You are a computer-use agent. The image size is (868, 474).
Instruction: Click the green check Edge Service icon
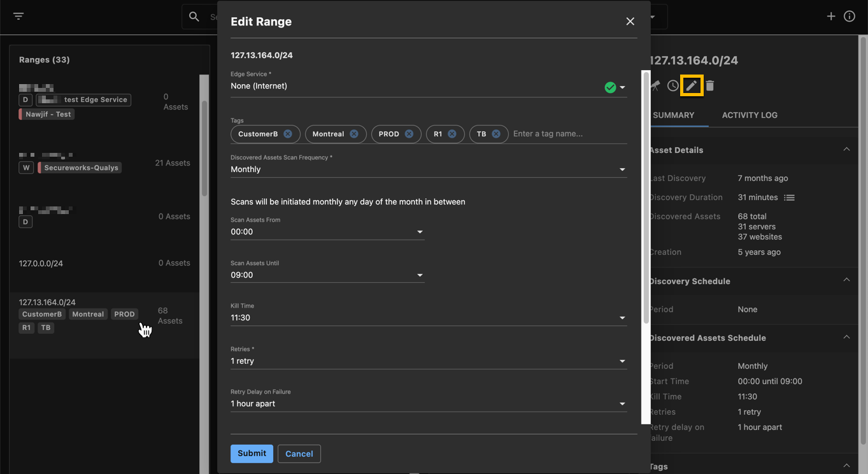pos(610,87)
